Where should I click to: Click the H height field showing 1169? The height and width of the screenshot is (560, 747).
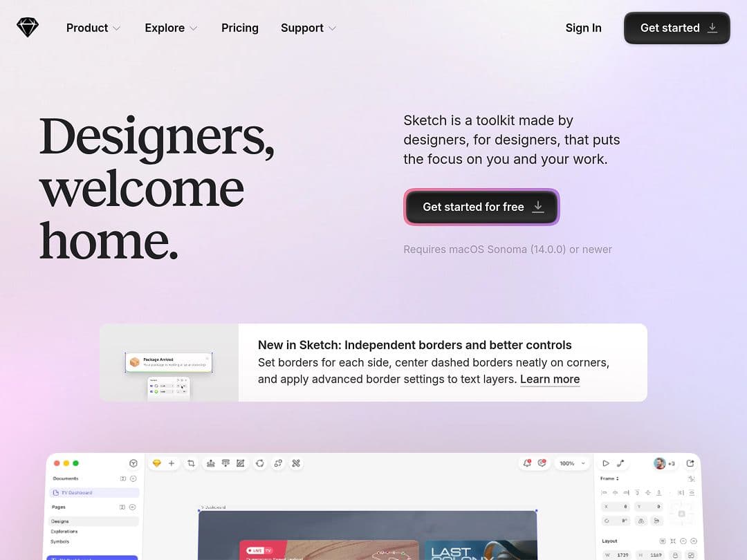click(x=649, y=555)
